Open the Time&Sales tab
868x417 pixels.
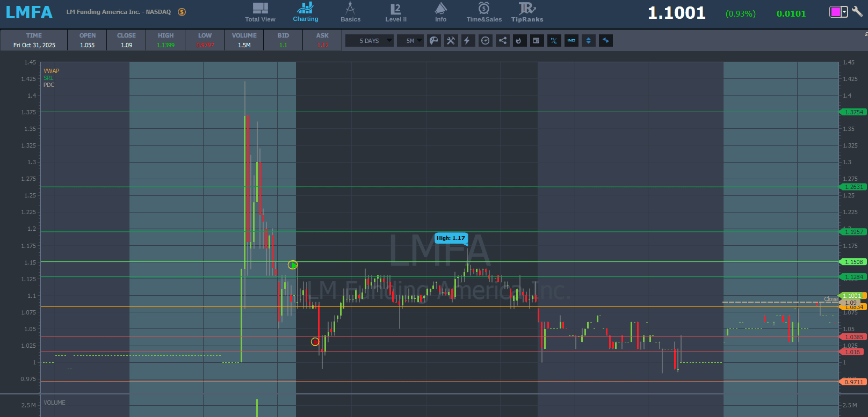pos(484,12)
